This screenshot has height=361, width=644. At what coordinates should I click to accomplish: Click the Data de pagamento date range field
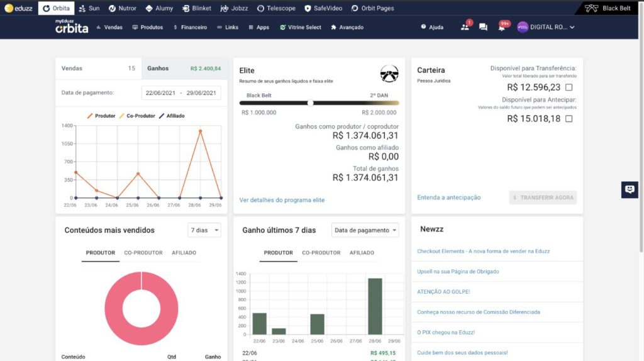pyautogui.click(x=181, y=93)
